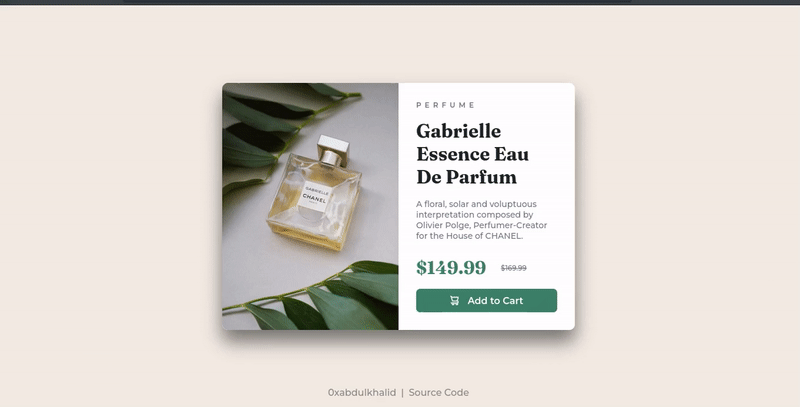Screen dimensions: 800x407
Task: Click the shopping cart icon
Action: [454, 301]
